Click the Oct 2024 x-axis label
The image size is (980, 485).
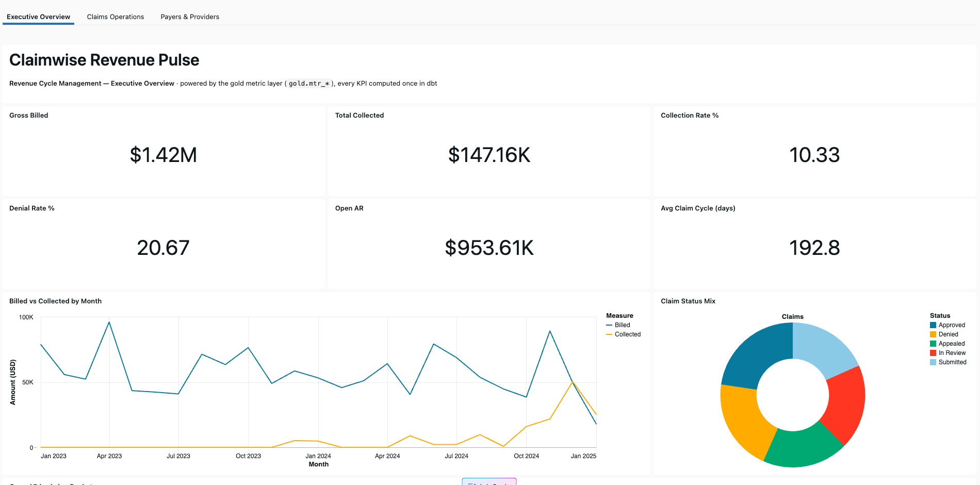pos(526,456)
